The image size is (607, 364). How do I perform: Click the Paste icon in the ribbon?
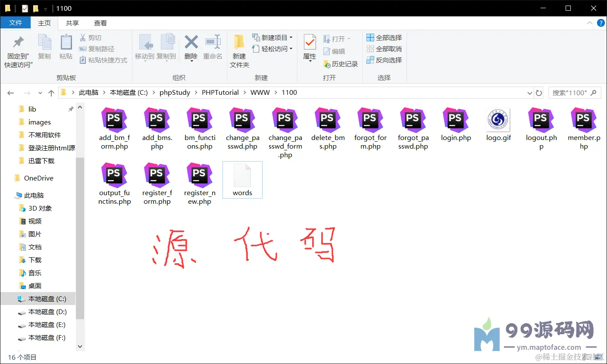(66, 42)
